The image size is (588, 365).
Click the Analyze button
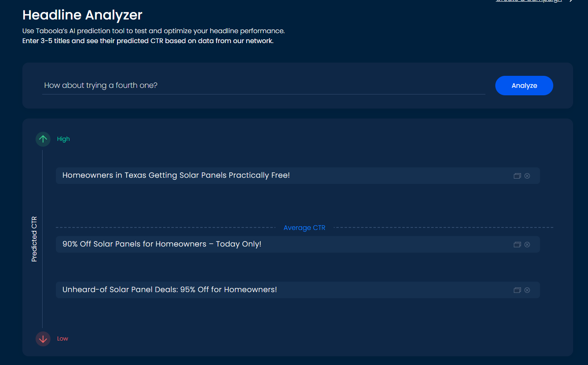coord(524,85)
